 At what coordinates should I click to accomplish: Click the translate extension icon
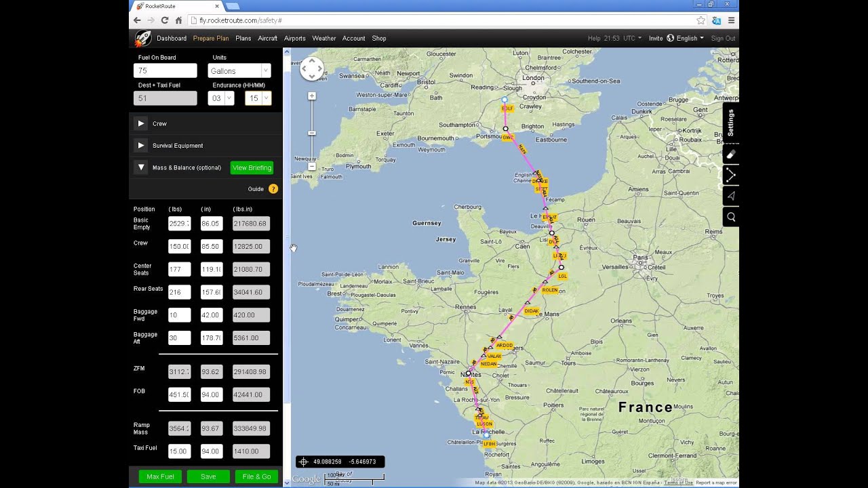(716, 20)
